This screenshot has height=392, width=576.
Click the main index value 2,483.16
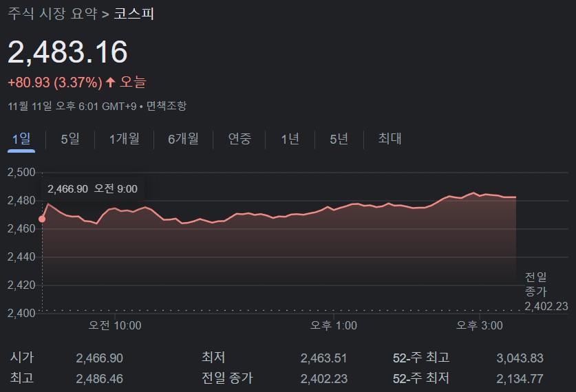click(67, 52)
